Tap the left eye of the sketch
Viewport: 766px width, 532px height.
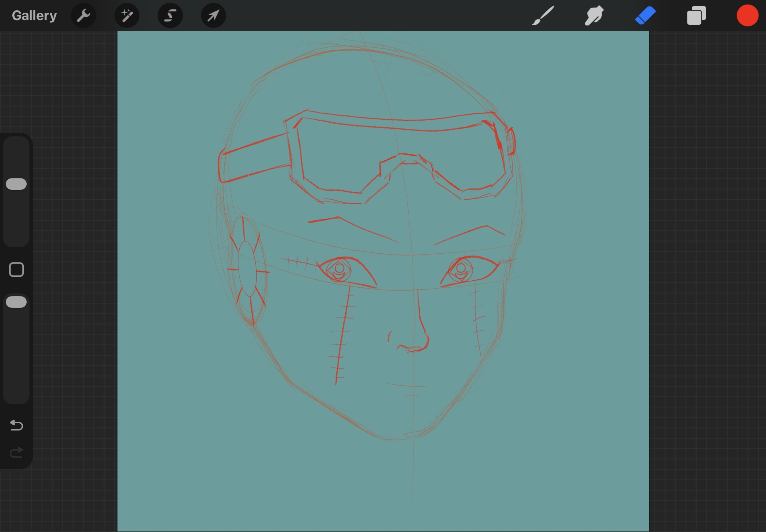click(x=346, y=272)
